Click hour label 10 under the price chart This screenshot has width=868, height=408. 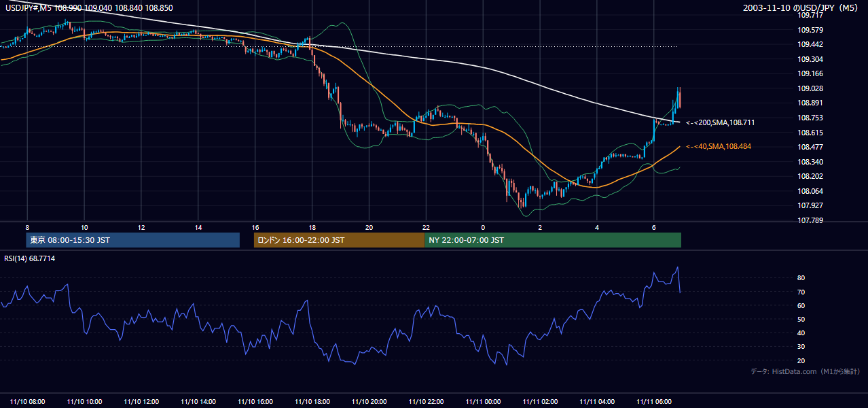click(84, 227)
